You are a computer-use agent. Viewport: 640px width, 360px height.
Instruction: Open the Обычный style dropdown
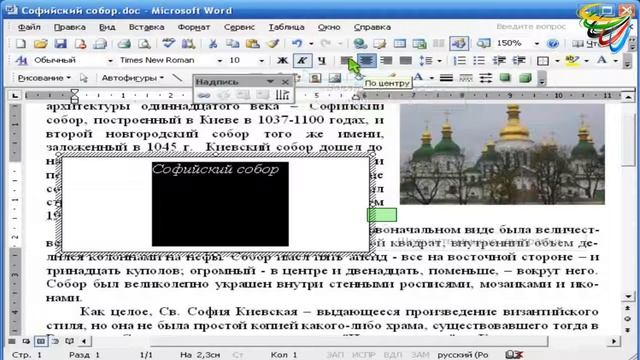(x=110, y=61)
